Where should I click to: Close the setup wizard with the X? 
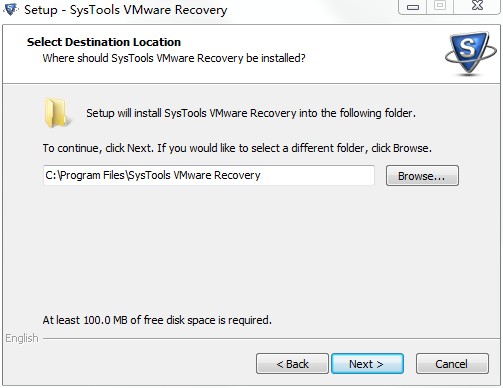[477, 6]
